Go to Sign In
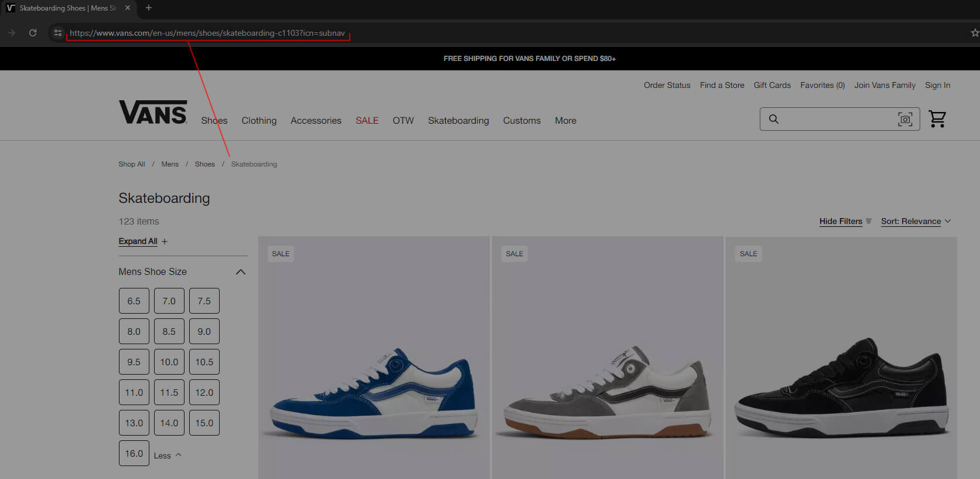 pyautogui.click(x=937, y=86)
